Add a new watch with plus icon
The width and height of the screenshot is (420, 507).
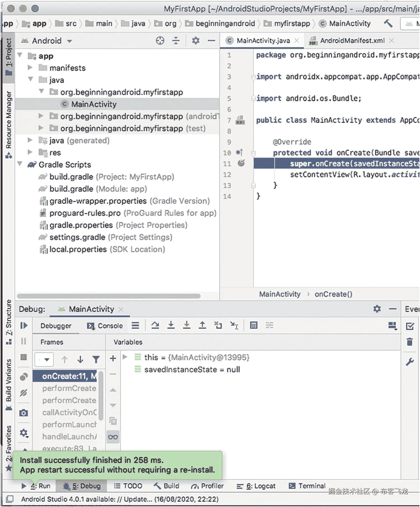[x=113, y=358]
